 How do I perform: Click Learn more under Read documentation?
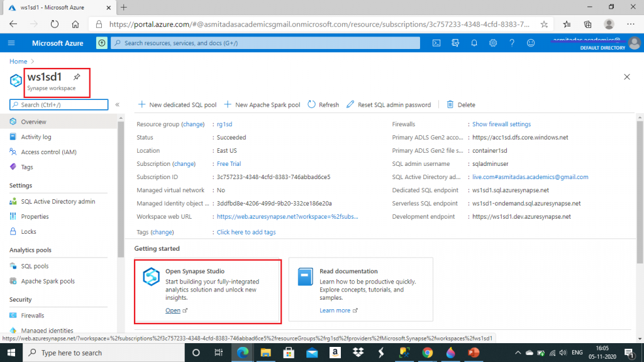(x=335, y=310)
